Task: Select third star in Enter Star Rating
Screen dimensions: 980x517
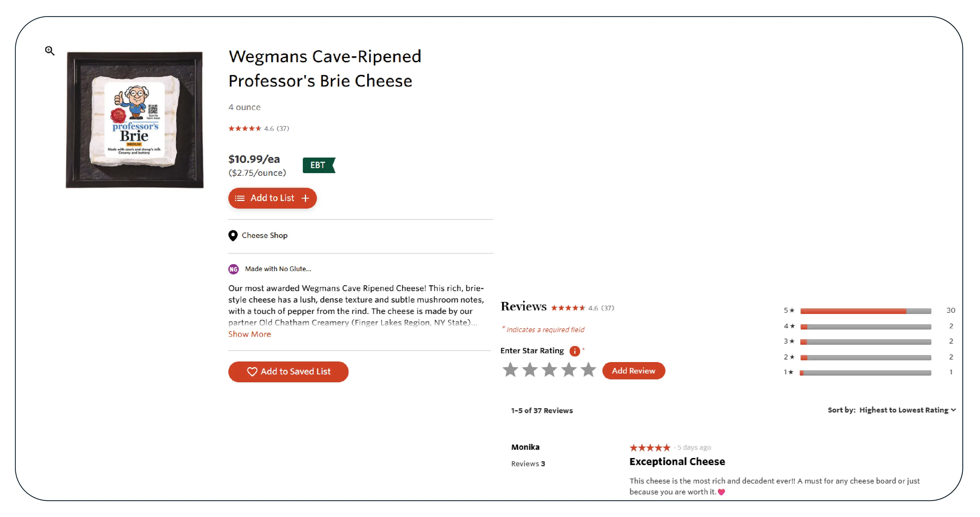Action: coord(549,370)
